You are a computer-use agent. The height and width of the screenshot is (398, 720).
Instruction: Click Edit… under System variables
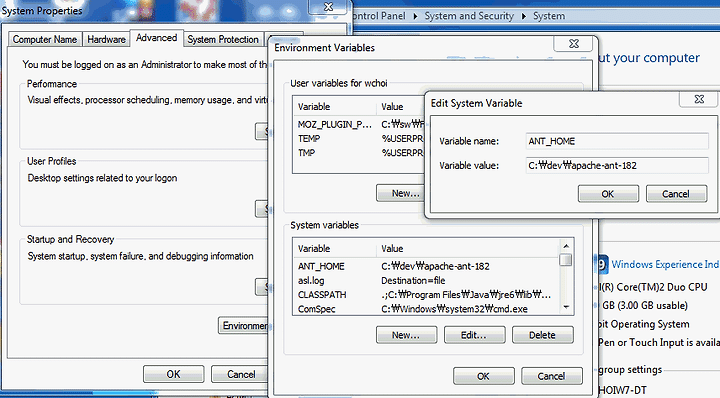(474, 335)
